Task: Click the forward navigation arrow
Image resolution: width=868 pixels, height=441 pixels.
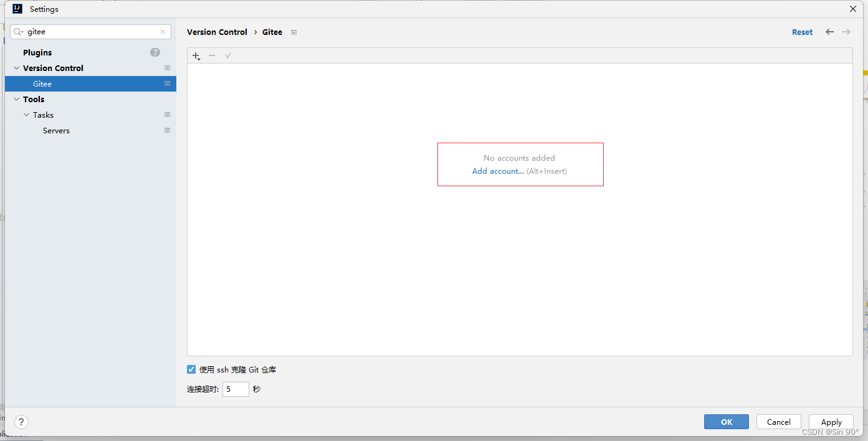Action: [x=846, y=32]
